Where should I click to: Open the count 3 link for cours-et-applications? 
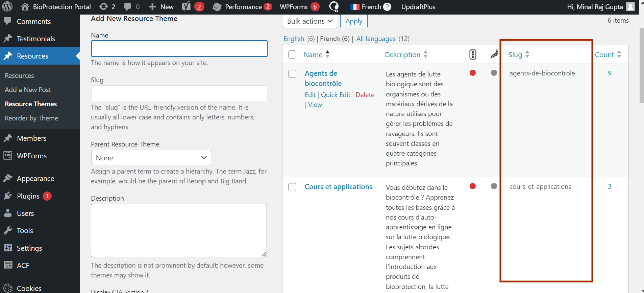coord(610,186)
